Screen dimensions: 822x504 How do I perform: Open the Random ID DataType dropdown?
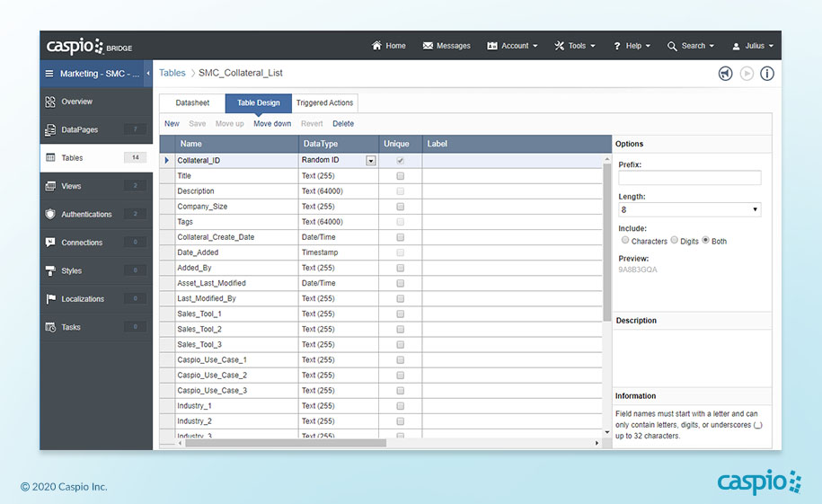tap(371, 161)
